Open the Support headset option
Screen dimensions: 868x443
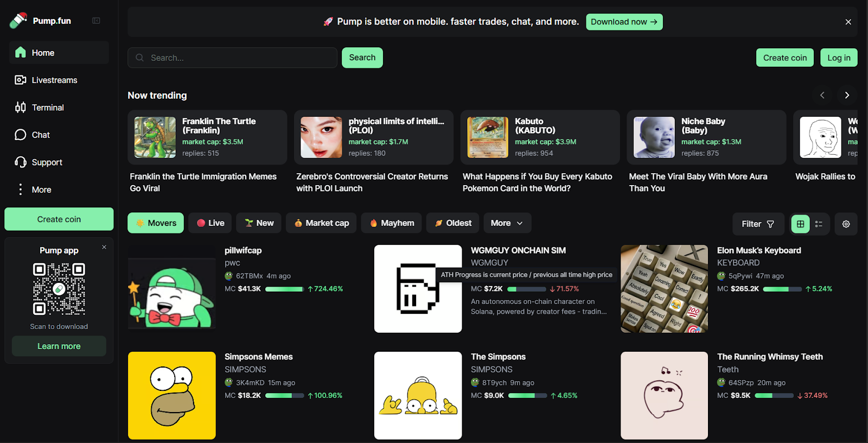pos(47,162)
